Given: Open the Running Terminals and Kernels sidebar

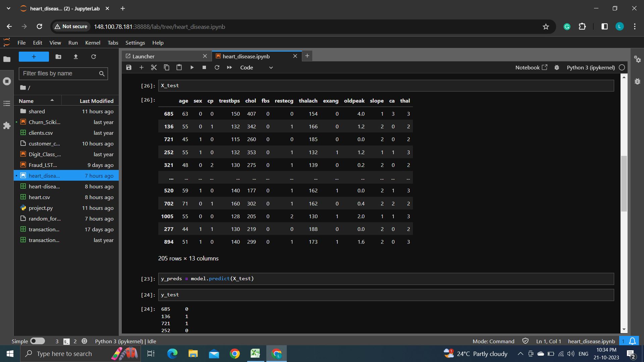Looking at the screenshot, I should 7,81.
